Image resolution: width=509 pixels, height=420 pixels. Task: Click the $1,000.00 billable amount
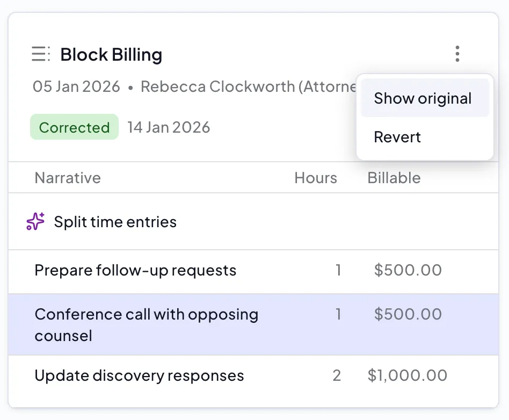pyautogui.click(x=408, y=375)
